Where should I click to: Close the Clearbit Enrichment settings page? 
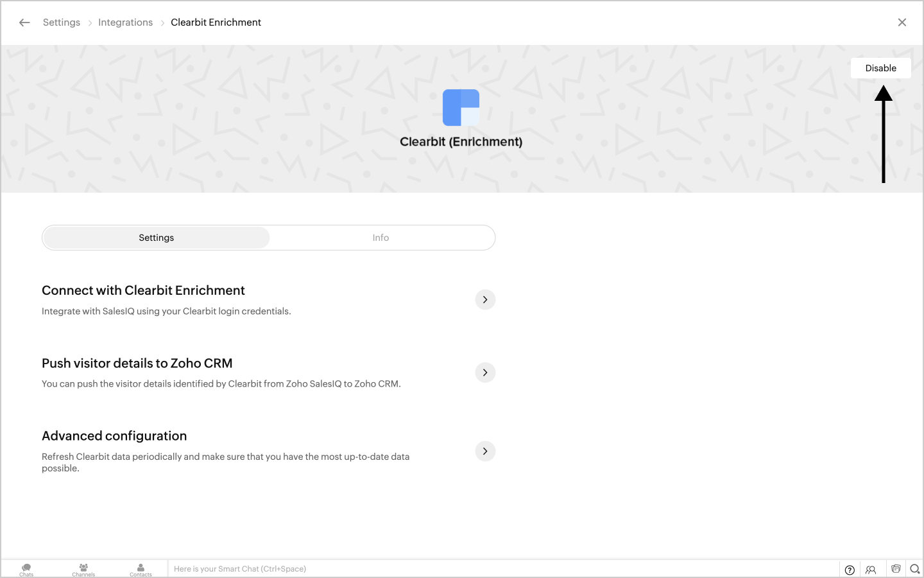point(902,22)
